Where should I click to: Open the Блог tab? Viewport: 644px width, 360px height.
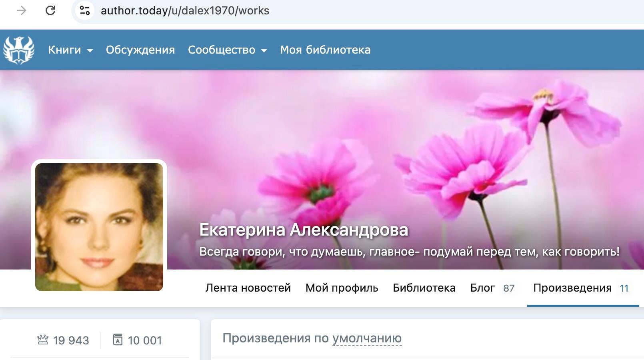482,288
